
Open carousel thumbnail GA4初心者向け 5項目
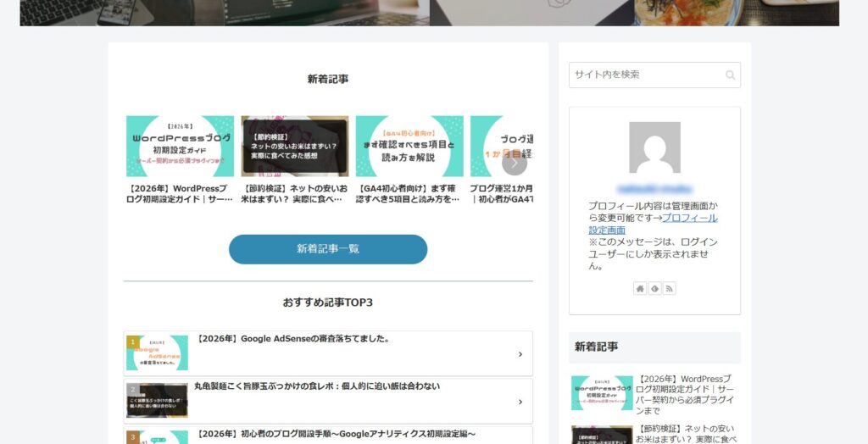[409, 146]
